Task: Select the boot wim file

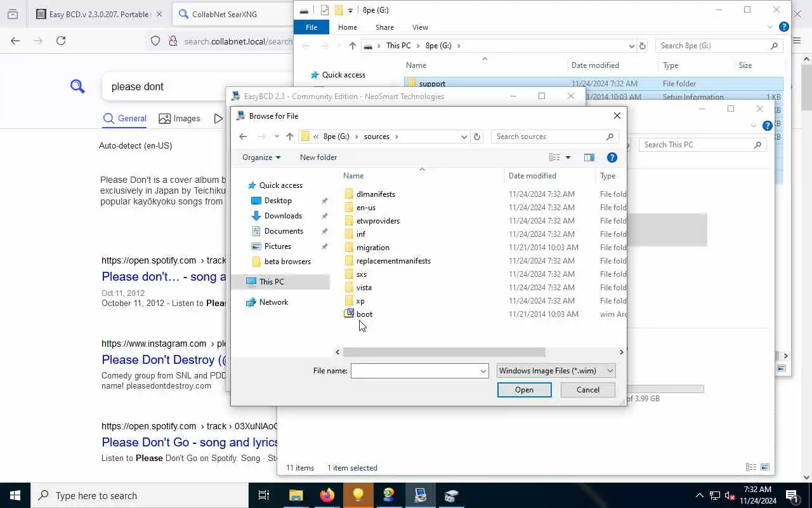Action: pyautogui.click(x=364, y=314)
